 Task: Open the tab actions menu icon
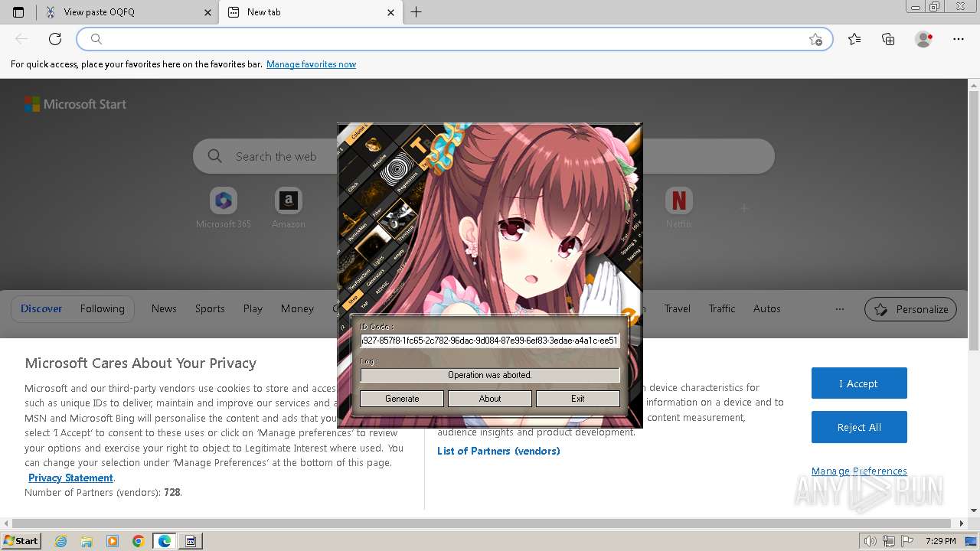[x=18, y=12]
